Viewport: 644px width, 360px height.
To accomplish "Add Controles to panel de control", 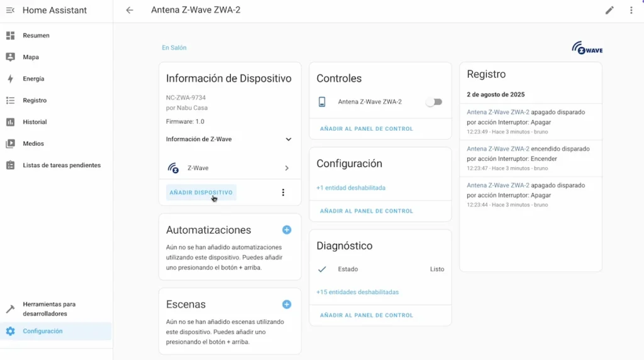I will coord(367,129).
